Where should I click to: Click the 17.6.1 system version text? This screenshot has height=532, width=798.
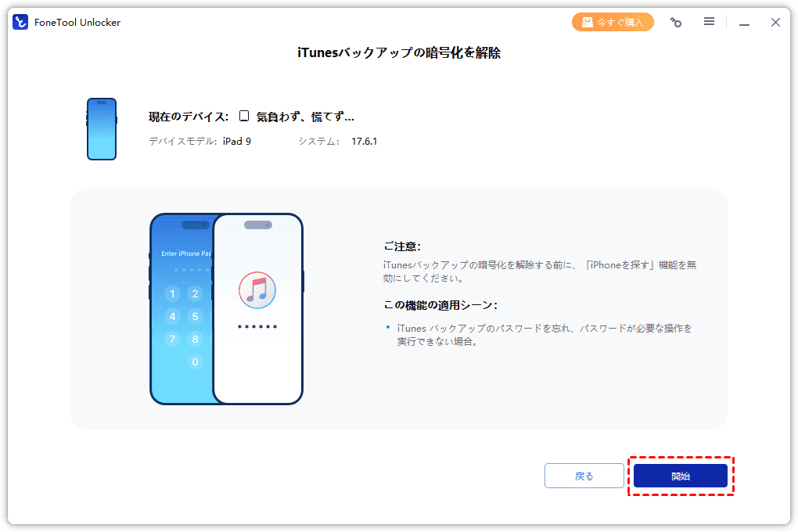(365, 142)
